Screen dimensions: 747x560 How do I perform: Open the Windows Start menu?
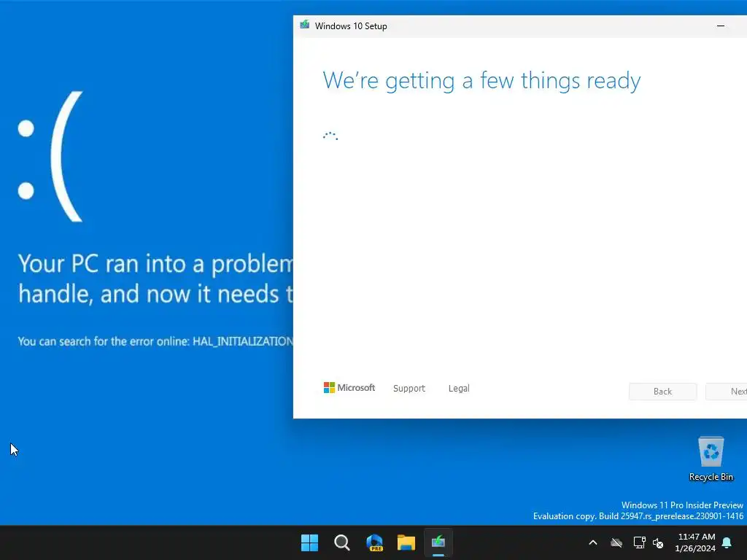tap(309, 542)
